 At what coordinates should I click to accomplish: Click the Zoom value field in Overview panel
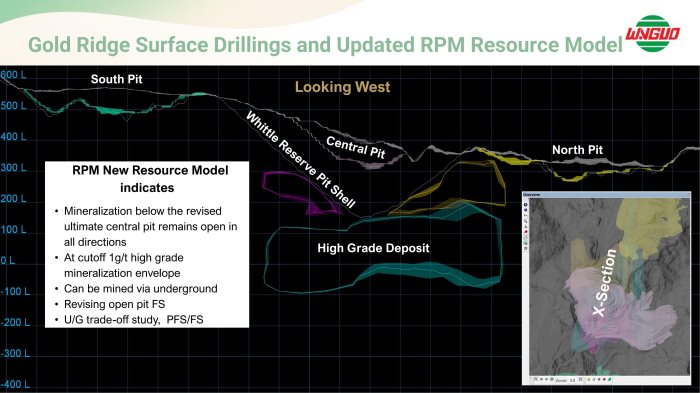click(x=572, y=380)
